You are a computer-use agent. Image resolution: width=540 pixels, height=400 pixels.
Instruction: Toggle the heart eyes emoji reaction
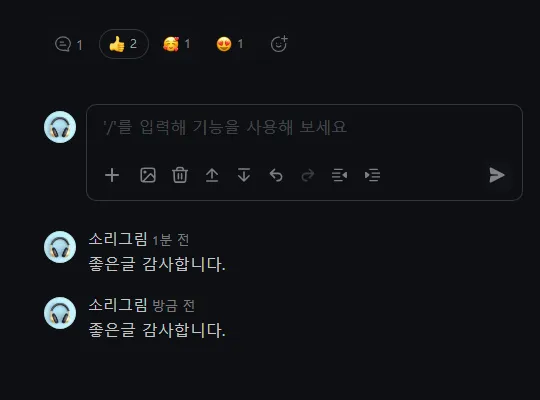point(230,44)
